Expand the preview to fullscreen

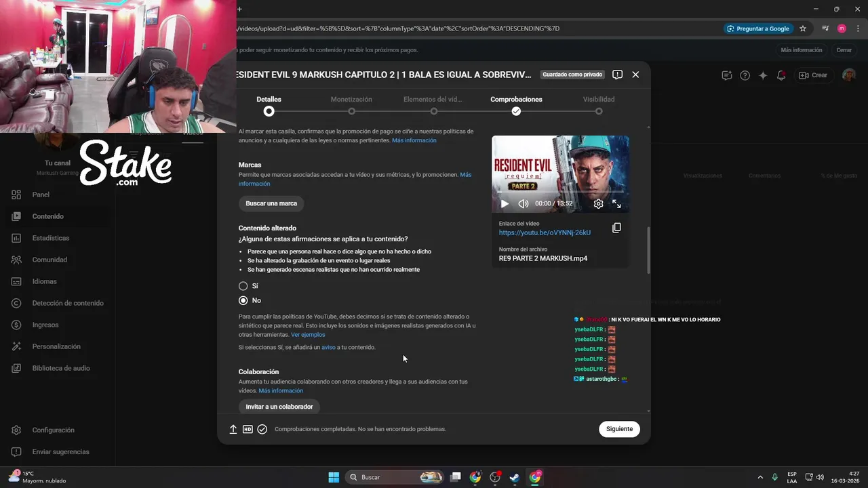616,203
